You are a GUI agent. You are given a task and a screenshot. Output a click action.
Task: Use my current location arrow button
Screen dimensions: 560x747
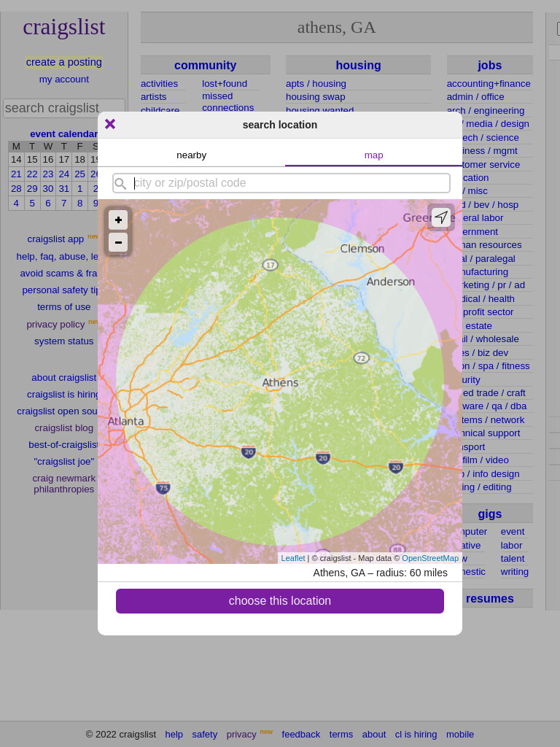point(441,217)
